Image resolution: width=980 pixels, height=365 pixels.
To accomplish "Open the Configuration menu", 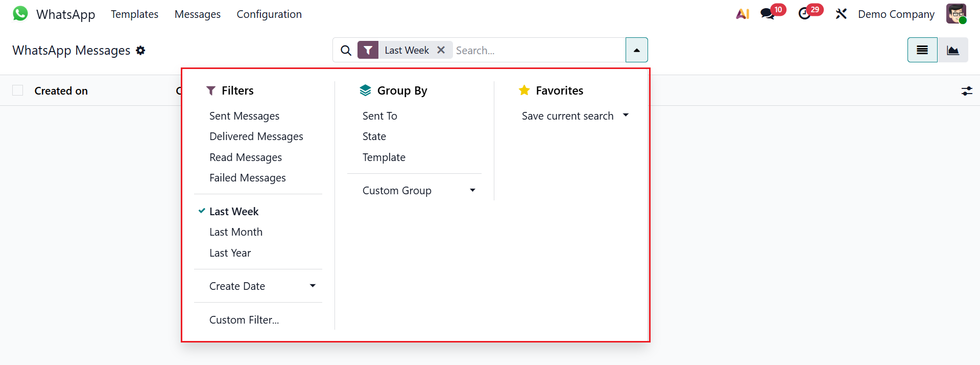I will (269, 14).
